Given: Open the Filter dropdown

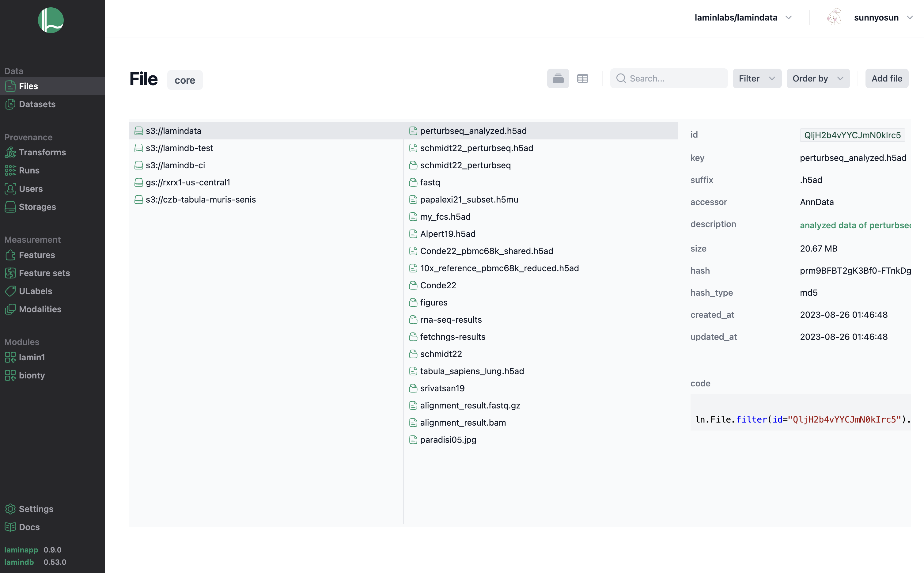Looking at the screenshot, I should (757, 78).
